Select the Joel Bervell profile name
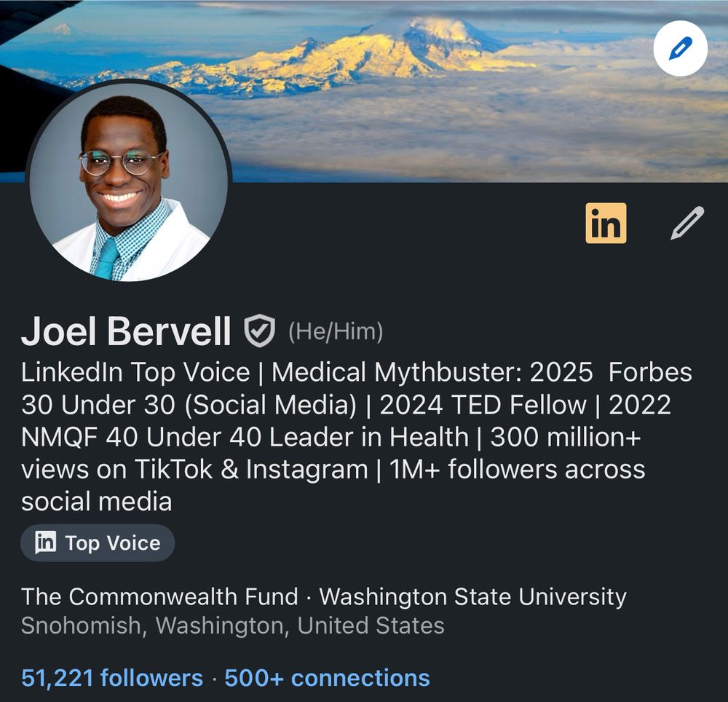Screen dimensions: 728x702 (126, 331)
